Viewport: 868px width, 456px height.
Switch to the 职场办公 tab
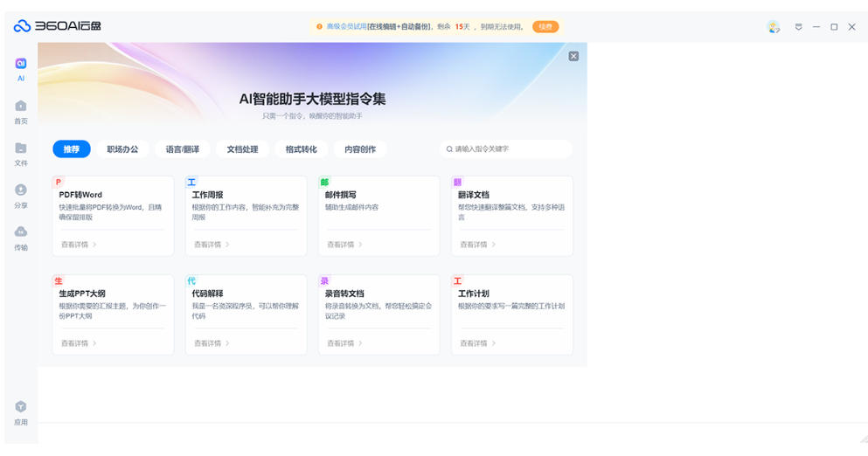122,149
